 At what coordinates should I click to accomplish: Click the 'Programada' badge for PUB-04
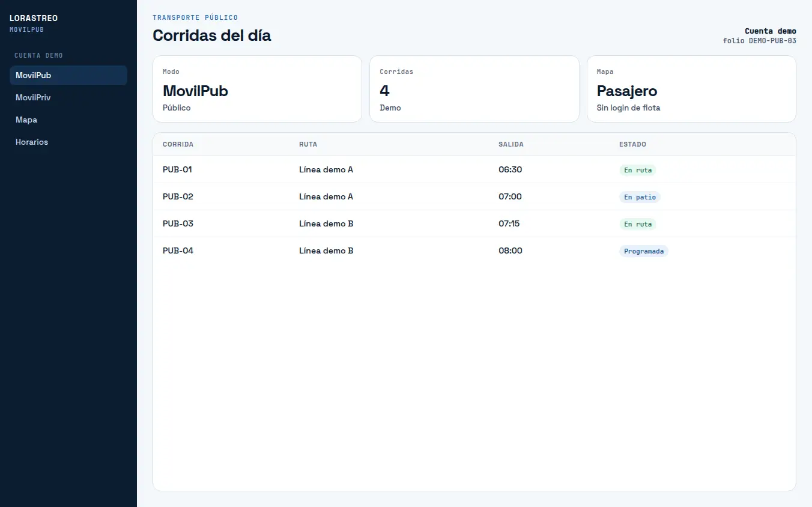644,251
